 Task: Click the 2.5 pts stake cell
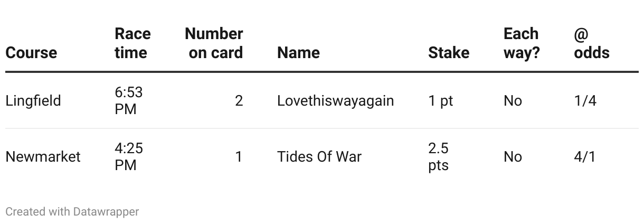pos(438,157)
